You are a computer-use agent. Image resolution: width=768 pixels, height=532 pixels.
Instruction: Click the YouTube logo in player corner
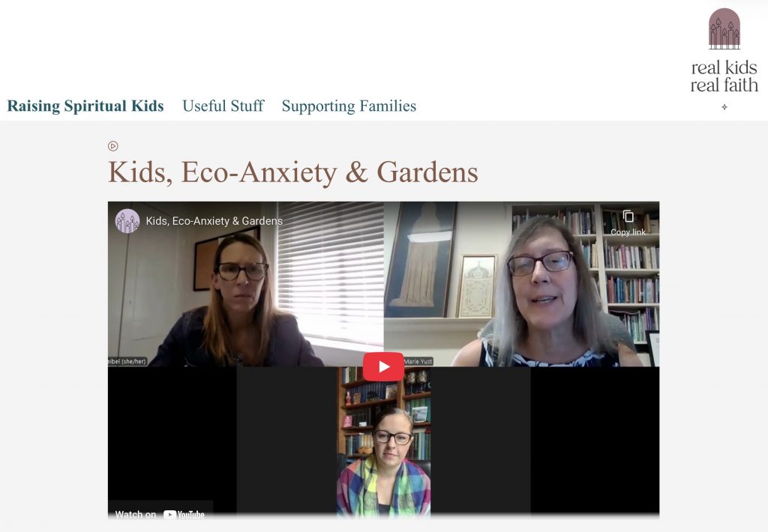tap(184, 514)
